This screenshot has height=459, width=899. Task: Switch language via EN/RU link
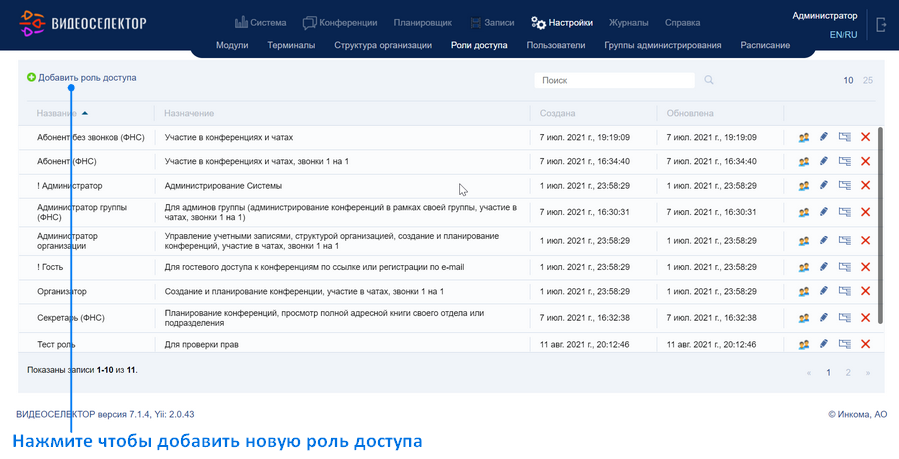click(x=843, y=34)
